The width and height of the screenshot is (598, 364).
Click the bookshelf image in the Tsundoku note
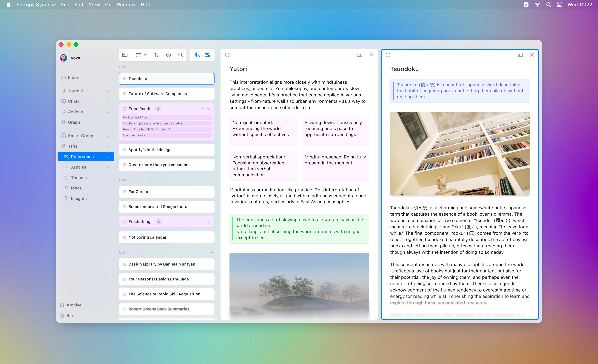460,153
